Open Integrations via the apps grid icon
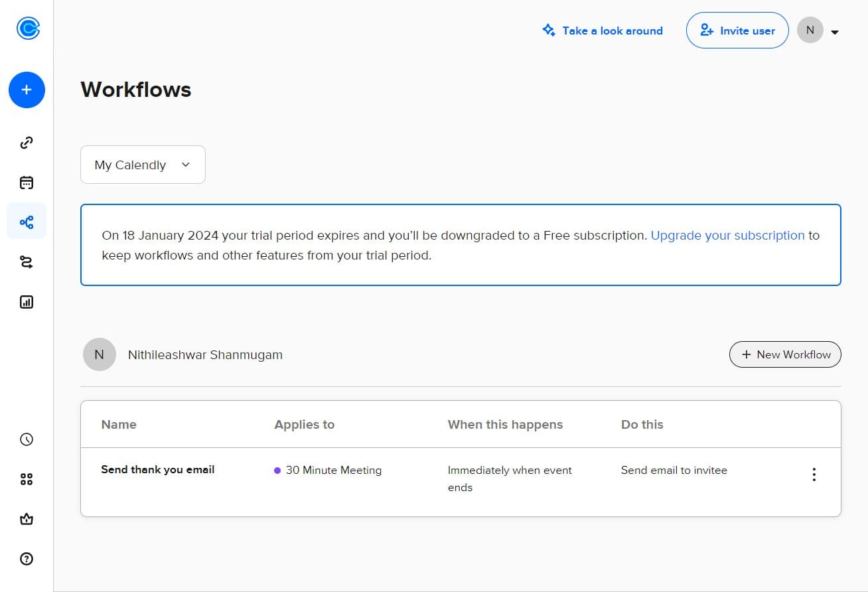Screen dimensions: 868x592 [27, 479]
